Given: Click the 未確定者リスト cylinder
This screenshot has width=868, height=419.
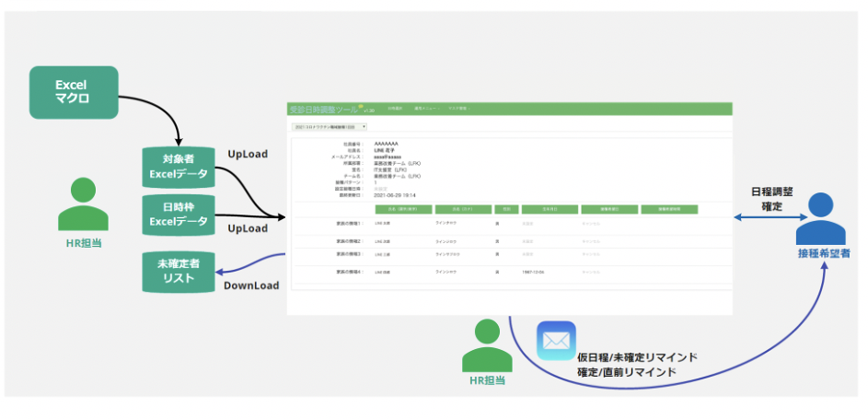Looking at the screenshot, I should (x=179, y=270).
